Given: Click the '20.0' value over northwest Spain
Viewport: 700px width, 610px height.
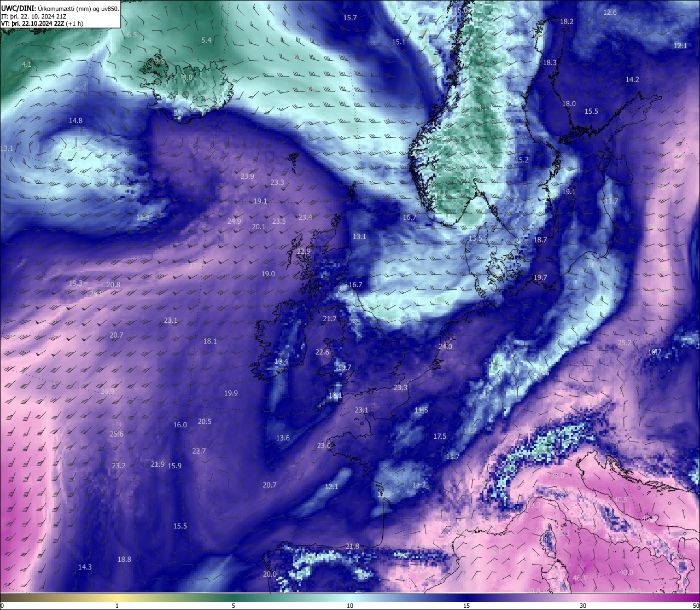Looking at the screenshot, I should click(x=270, y=574).
